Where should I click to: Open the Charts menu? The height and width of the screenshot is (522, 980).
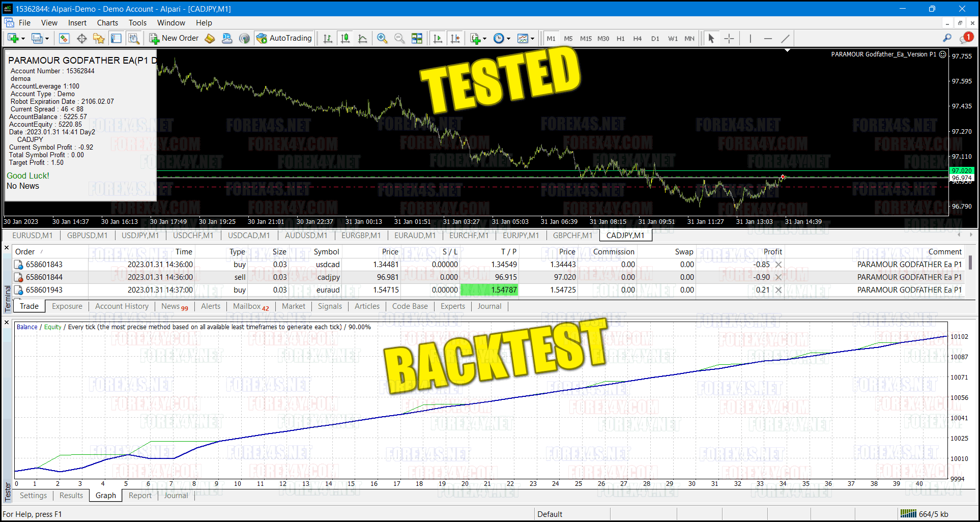(107, 23)
